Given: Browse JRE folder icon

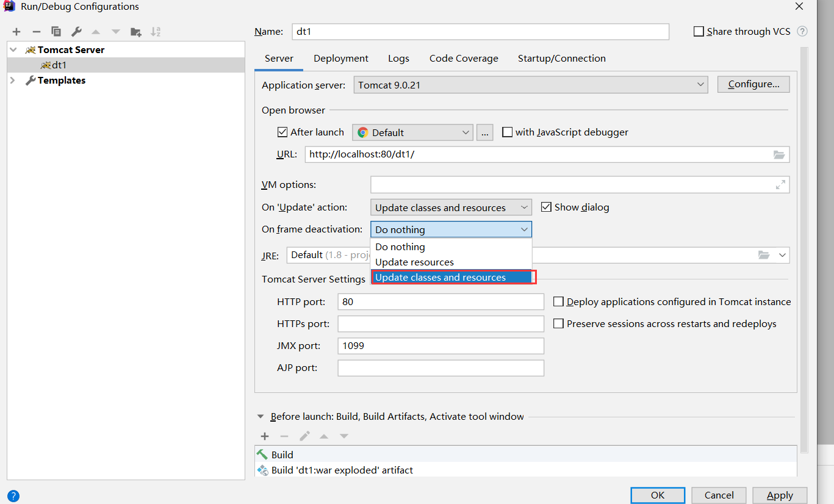Looking at the screenshot, I should [764, 255].
